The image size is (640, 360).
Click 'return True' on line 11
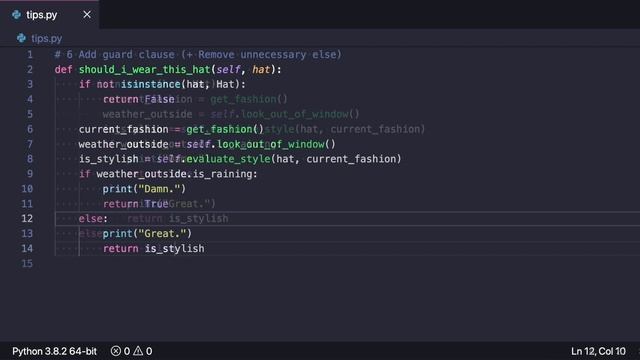pos(136,204)
